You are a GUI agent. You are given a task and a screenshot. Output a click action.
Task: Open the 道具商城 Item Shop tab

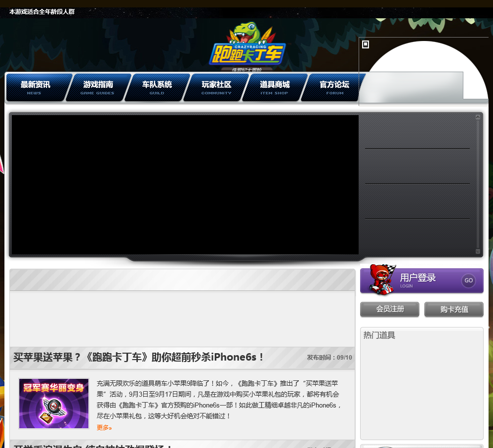click(x=275, y=87)
